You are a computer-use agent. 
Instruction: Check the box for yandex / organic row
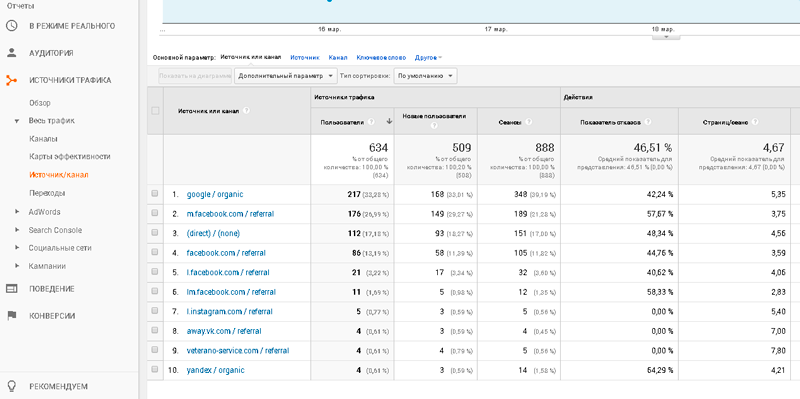pos(155,370)
